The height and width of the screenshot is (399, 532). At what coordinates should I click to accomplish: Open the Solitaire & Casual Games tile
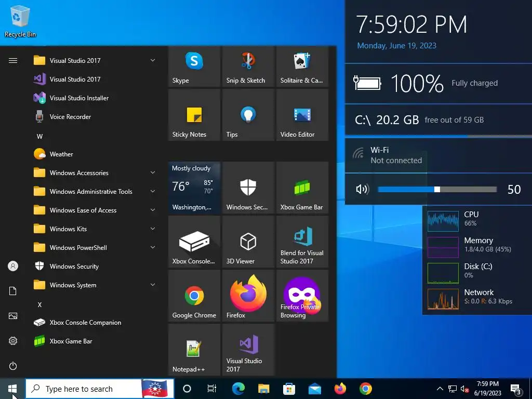(302, 66)
